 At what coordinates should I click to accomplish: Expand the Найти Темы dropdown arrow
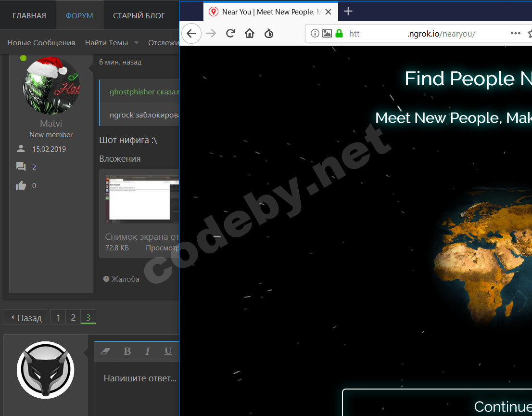[137, 43]
